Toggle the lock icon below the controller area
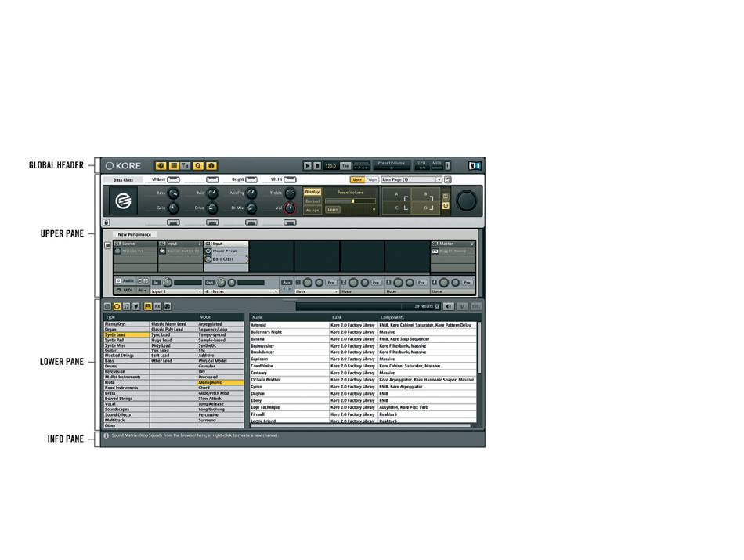The width and height of the screenshot is (744, 560). click(107, 222)
